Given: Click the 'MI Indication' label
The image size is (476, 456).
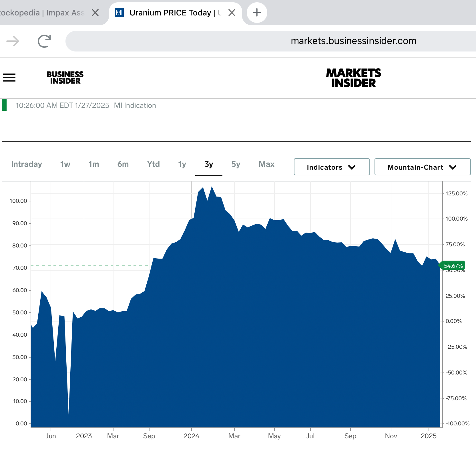Looking at the screenshot, I should [x=135, y=106].
